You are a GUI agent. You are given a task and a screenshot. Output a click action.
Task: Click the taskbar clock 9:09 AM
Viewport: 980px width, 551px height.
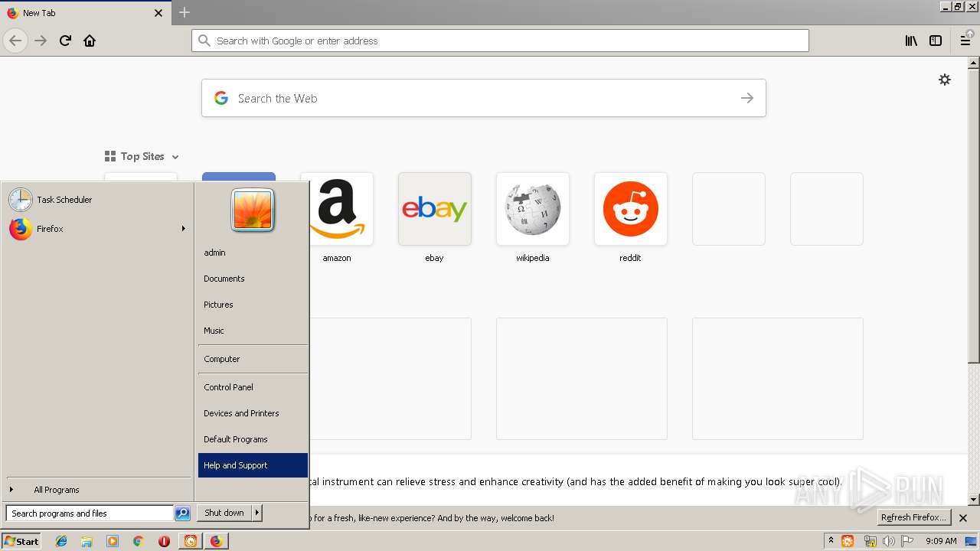coord(941,541)
